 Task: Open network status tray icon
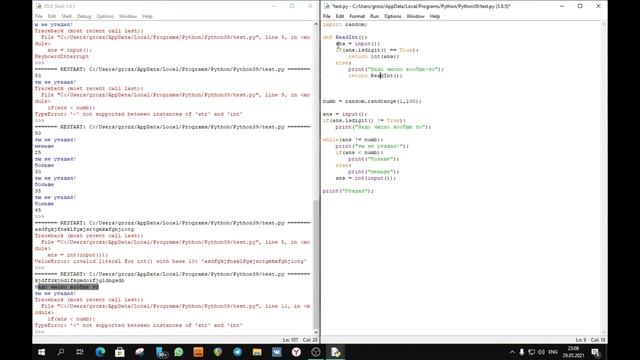[531, 352]
